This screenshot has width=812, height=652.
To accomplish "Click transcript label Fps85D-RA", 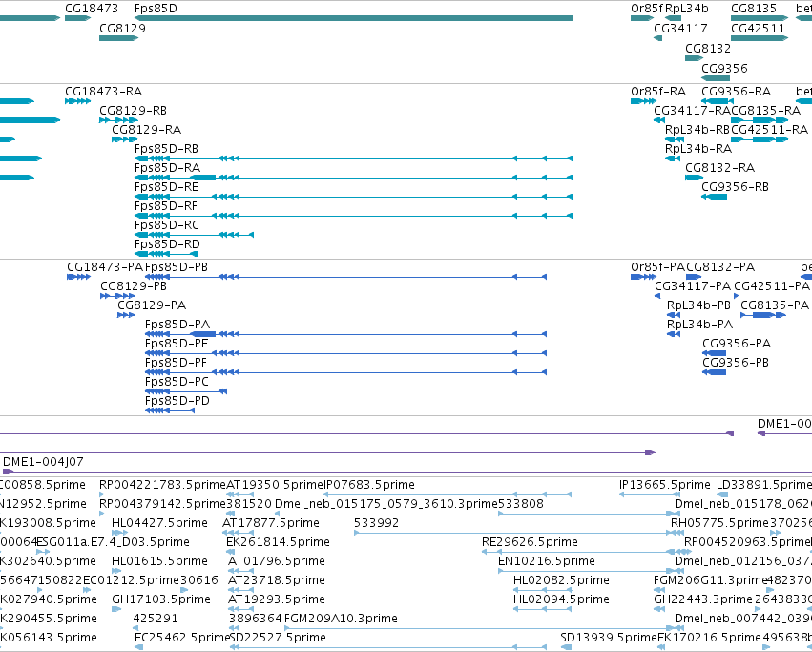I will [167, 168].
